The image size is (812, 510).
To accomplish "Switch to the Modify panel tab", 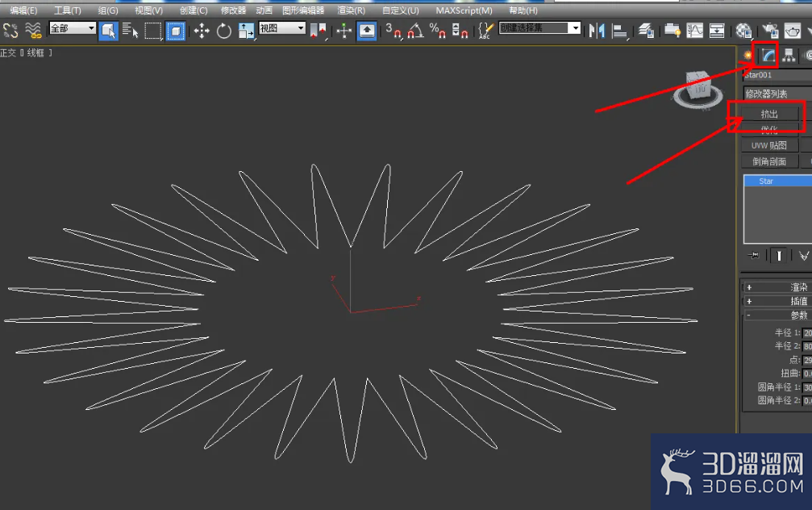I will [768, 55].
